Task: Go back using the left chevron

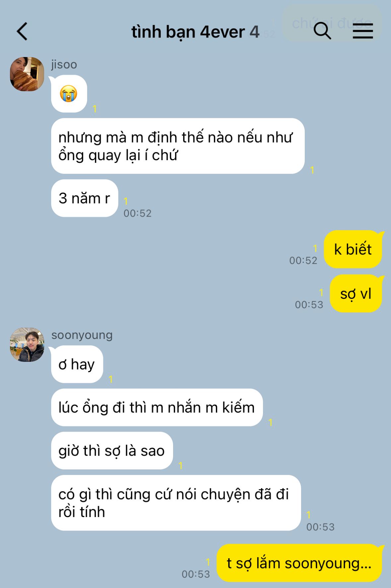Action: point(22,32)
